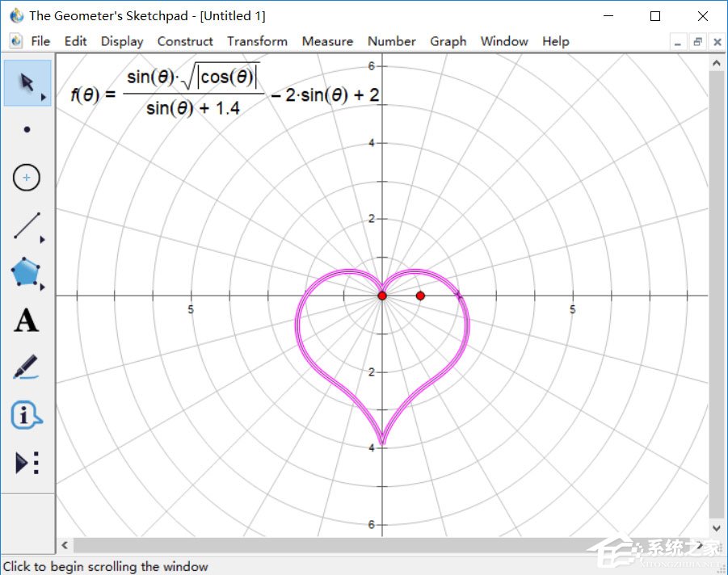
Task: Select the Compass circle tool
Action: click(27, 178)
